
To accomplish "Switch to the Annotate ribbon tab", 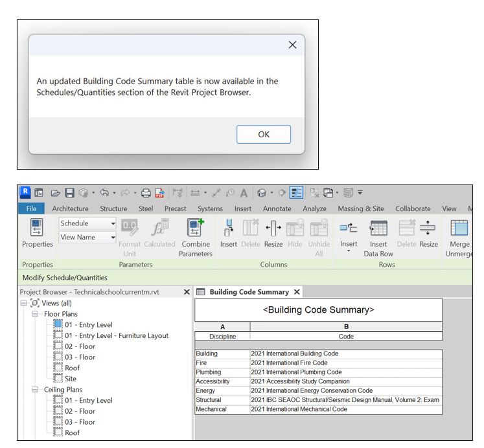I will point(277,208).
